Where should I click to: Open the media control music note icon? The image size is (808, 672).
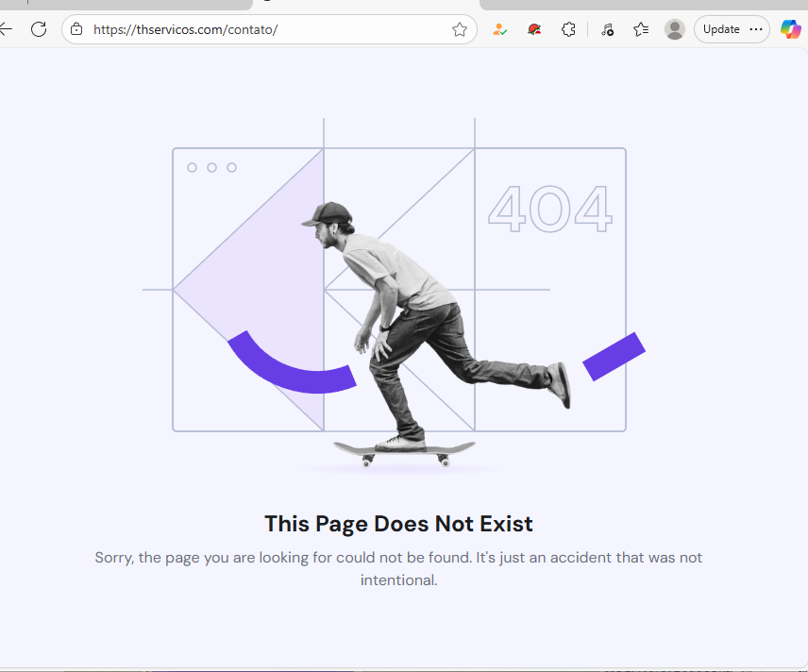(x=607, y=29)
